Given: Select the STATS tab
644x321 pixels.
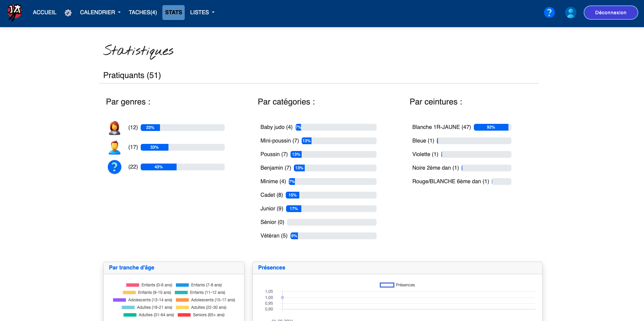Looking at the screenshot, I should click(174, 12).
